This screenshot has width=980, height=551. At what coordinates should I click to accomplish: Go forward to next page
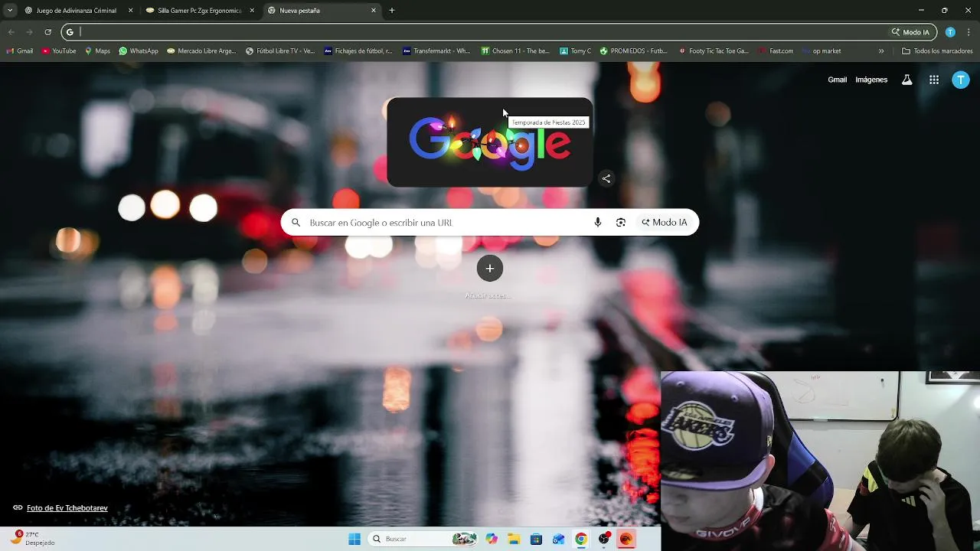point(29,32)
